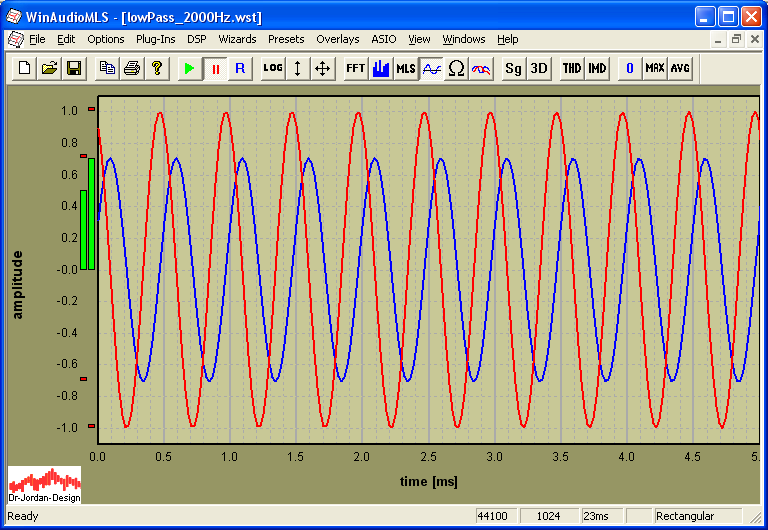768x530 pixels.
Task: Click the 3D view button
Action: click(539, 68)
